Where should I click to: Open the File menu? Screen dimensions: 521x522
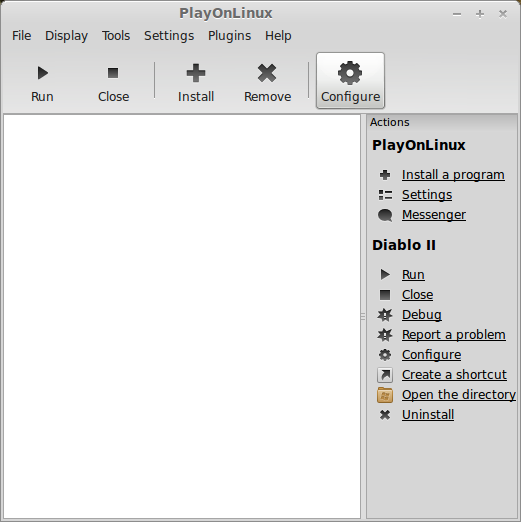[x=22, y=36]
